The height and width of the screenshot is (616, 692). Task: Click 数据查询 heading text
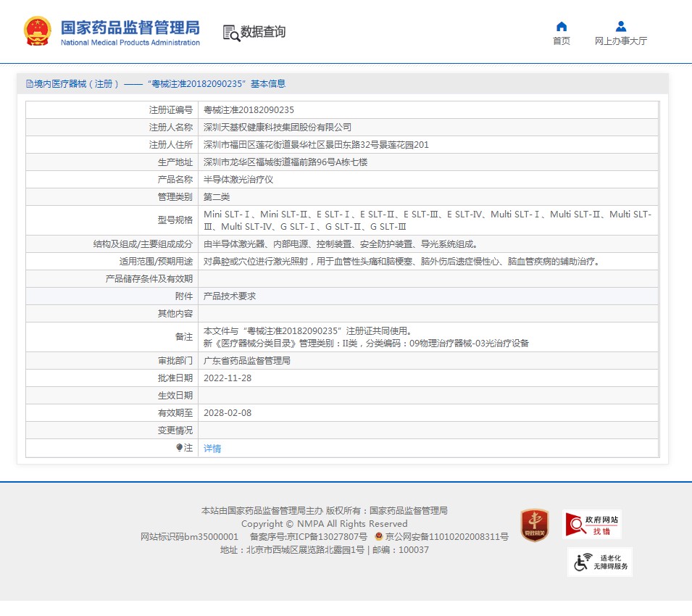click(x=263, y=32)
